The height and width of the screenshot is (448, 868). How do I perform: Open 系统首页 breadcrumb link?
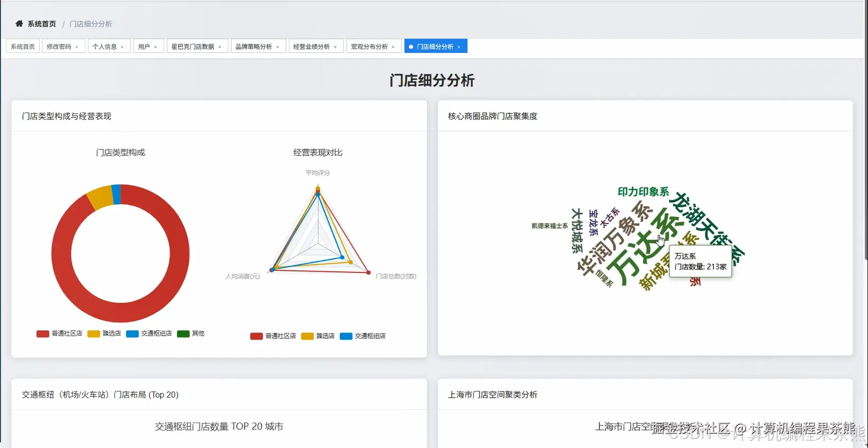(42, 24)
